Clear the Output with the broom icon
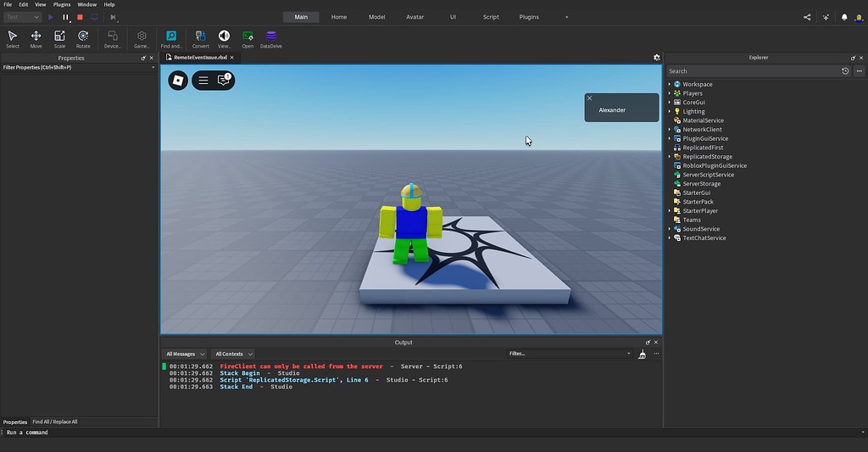Screen dimensions: 868x452 (642, 354)
